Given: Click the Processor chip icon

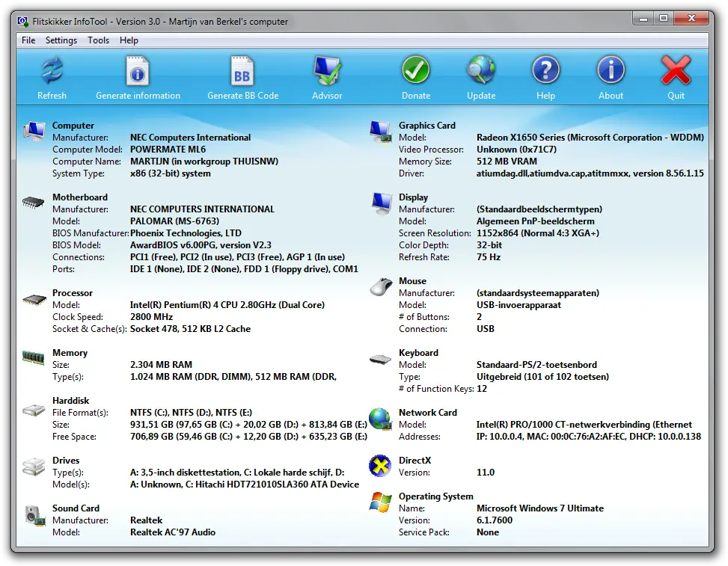Looking at the screenshot, I should [x=34, y=300].
